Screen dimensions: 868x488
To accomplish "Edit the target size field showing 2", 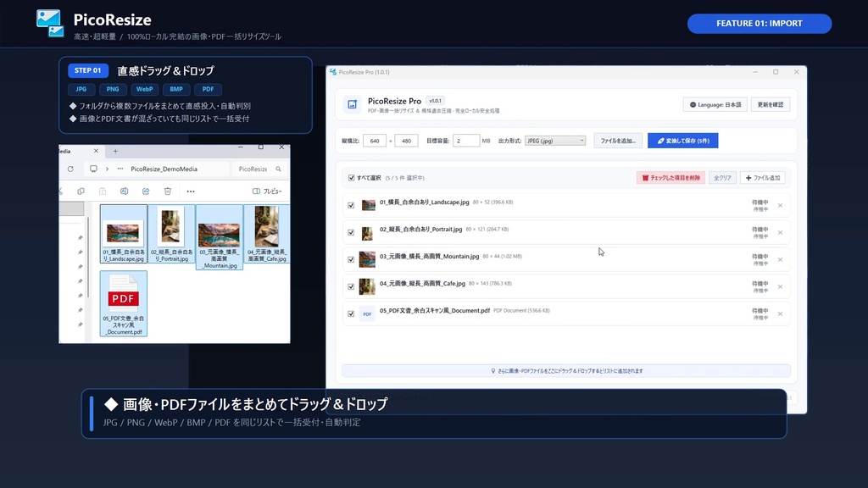I will pyautogui.click(x=466, y=141).
